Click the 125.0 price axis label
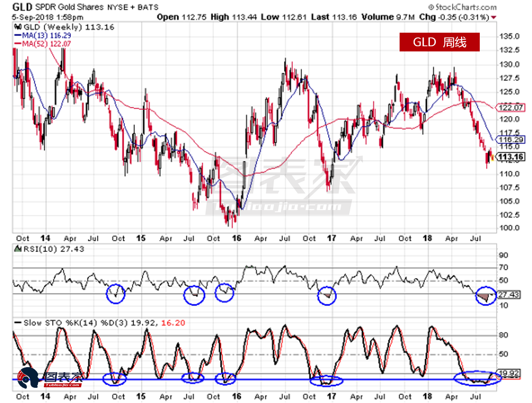Screen dimensions: 532x403 click(510, 92)
